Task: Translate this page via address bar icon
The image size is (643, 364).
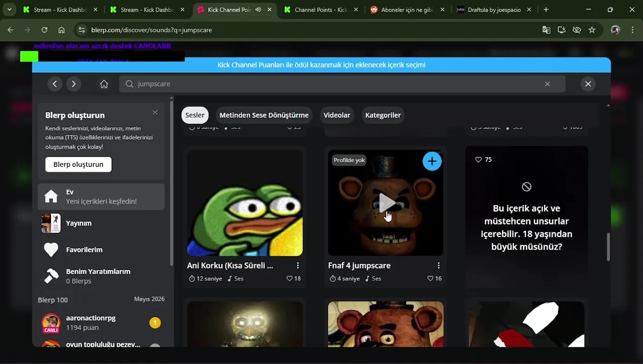Action: tap(546, 30)
